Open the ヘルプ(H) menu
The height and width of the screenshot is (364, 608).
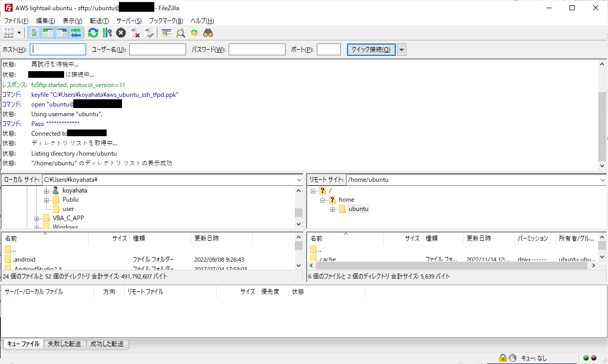(x=202, y=21)
